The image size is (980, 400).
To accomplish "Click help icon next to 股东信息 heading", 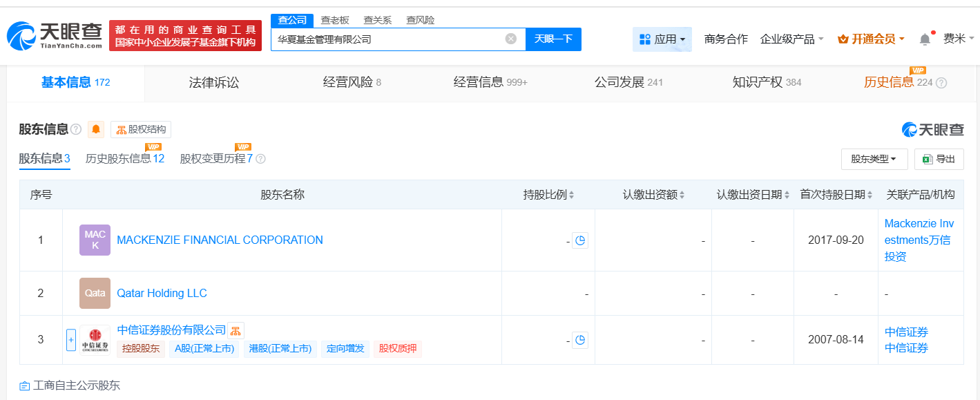I will pos(76,129).
